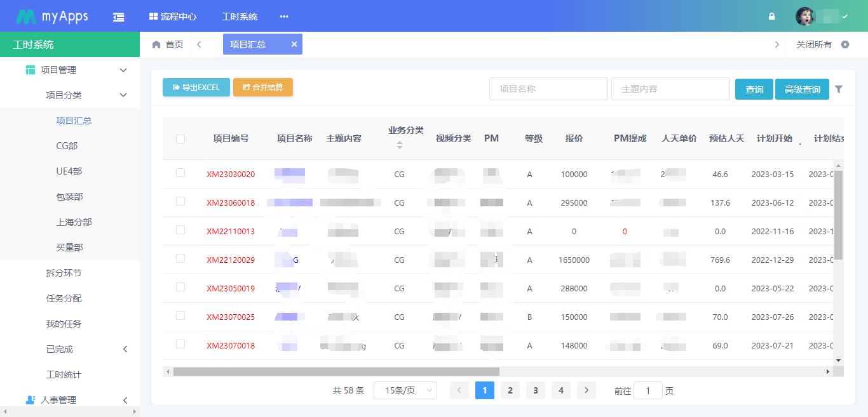The width and height of the screenshot is (868, 417).
Task: Click the myApps logo icon
Action: (x=27, y=15)
